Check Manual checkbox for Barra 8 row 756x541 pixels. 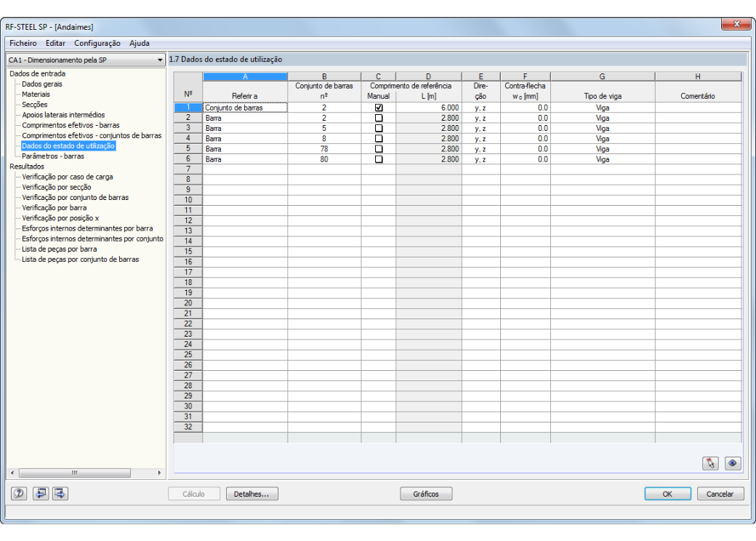tap(379, 138)
